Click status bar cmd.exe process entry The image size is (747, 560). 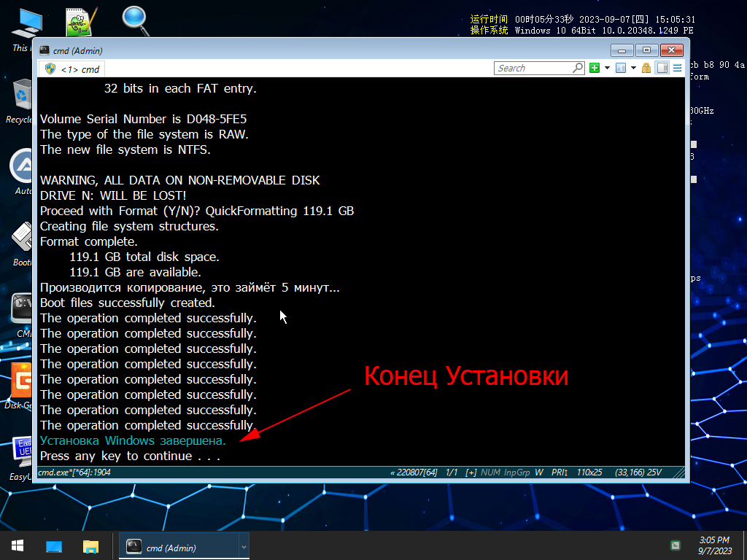click(x=74, y=472)
